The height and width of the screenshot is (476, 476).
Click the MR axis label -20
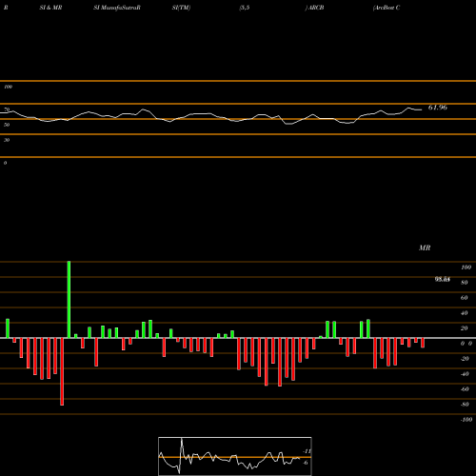coord(465,359)
